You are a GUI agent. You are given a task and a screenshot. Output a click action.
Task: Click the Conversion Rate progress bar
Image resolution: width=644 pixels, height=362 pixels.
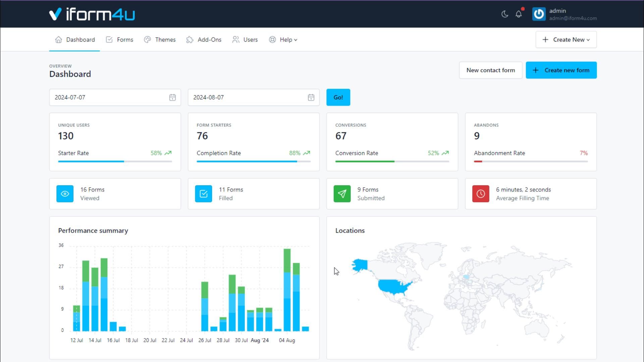coord(392,161)
